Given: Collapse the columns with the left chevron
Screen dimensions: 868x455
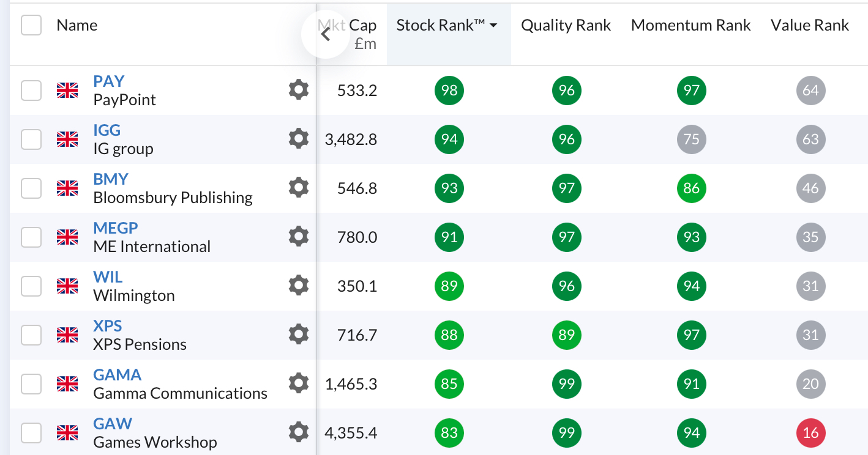Looking at the screenshot, I should 325,34.
